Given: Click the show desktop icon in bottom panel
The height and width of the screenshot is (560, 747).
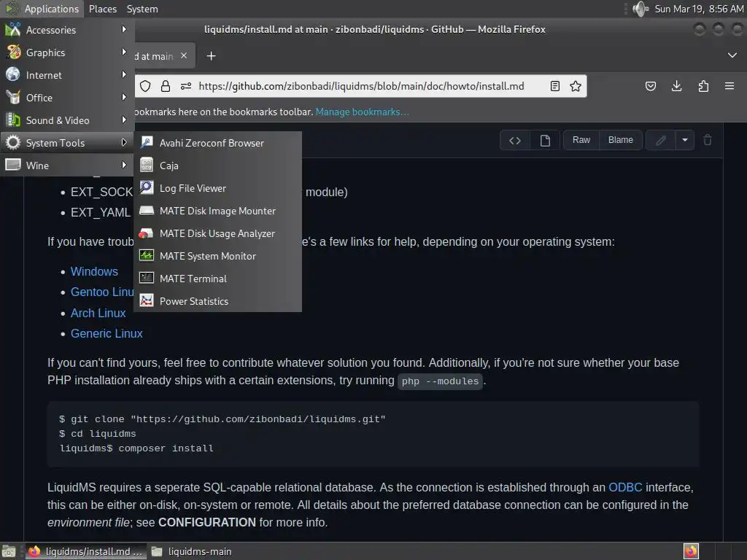Looking at the screenshot, I should point(9,551).
